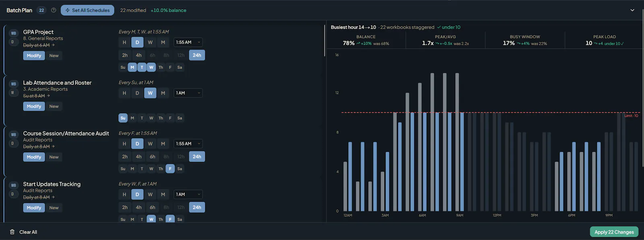Viewport: 644px width, 240px height.
Task: Click the '+10.0% balance' text
Action: (168, 10)
